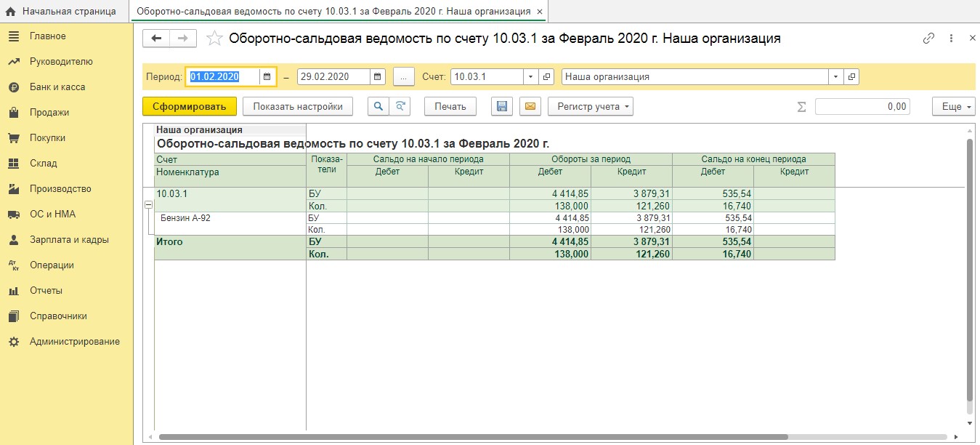The height and width of the screenshot is (445, 980).
Task: Expand the organization dropdown arrow
Action: 835,76
